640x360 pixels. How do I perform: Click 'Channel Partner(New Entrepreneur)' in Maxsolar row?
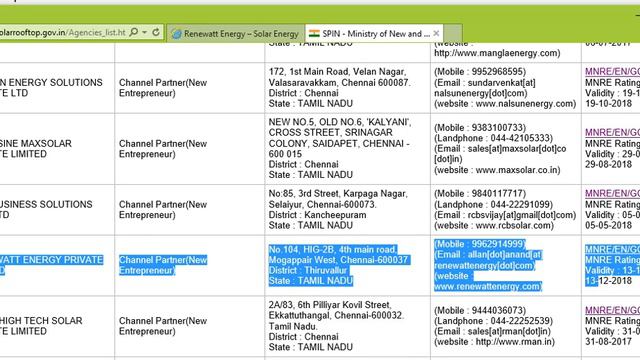tap(163, 149)
